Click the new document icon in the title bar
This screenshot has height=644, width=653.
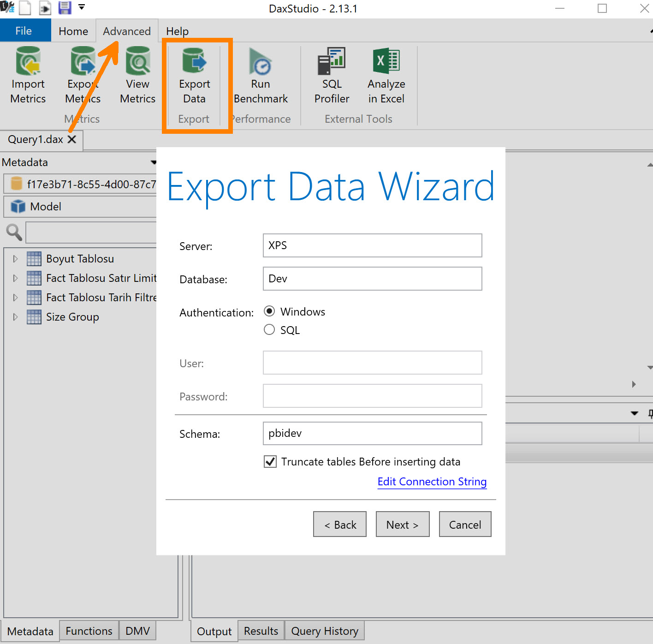tap(25, 8)
